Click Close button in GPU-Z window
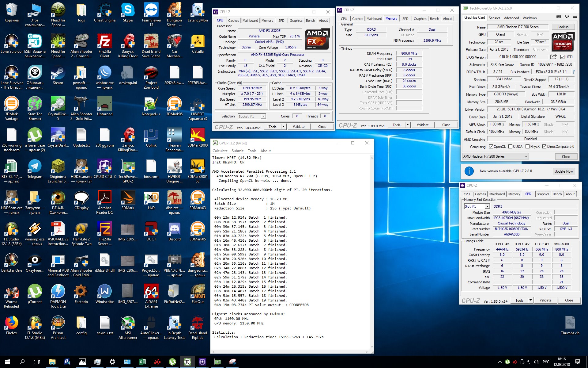This screenshot has height=368, width=588. click(x=566, y=156)
